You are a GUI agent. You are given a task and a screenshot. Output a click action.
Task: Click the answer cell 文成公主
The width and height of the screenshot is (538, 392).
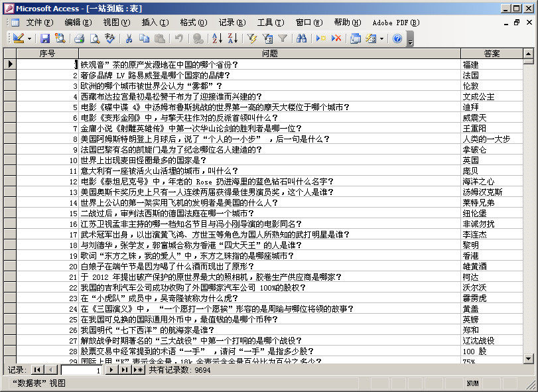[x=492, y=96]
